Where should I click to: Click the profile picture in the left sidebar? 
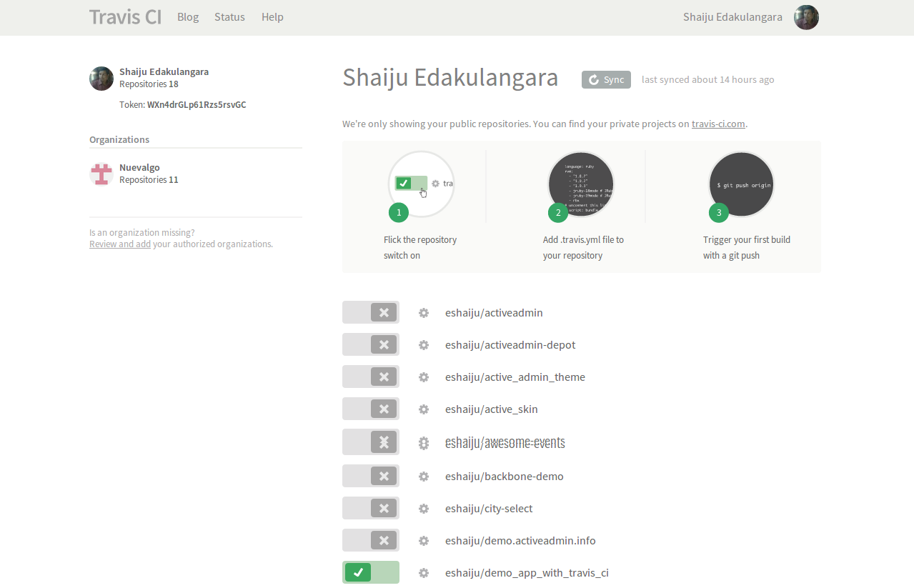pos(101,79)
